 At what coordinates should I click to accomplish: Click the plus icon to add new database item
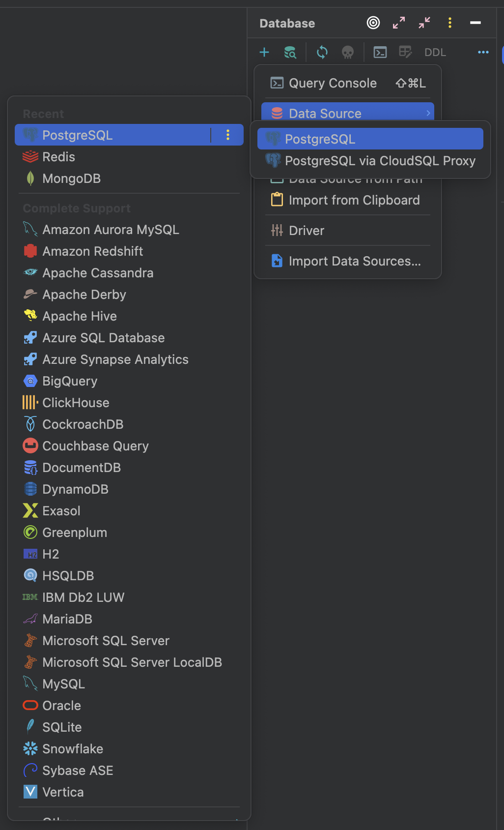[x=264, y=52]
